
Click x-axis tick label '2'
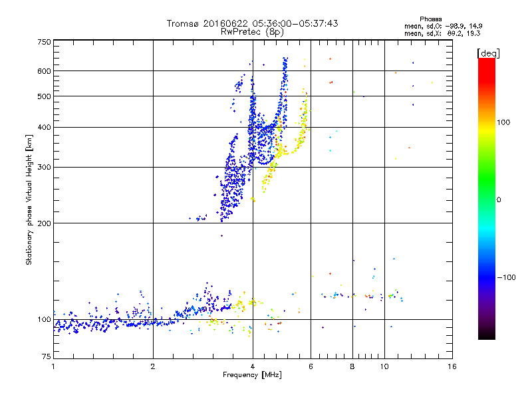tap(153, 366)
